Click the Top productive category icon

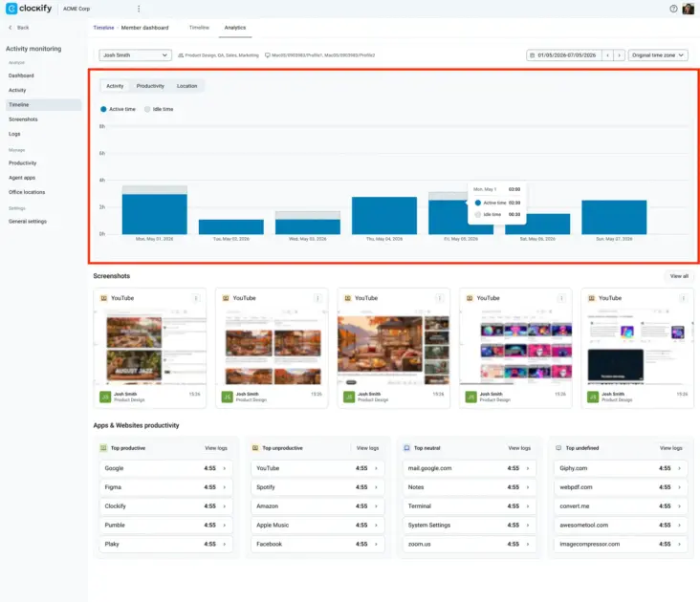click(x=103, y=448)
